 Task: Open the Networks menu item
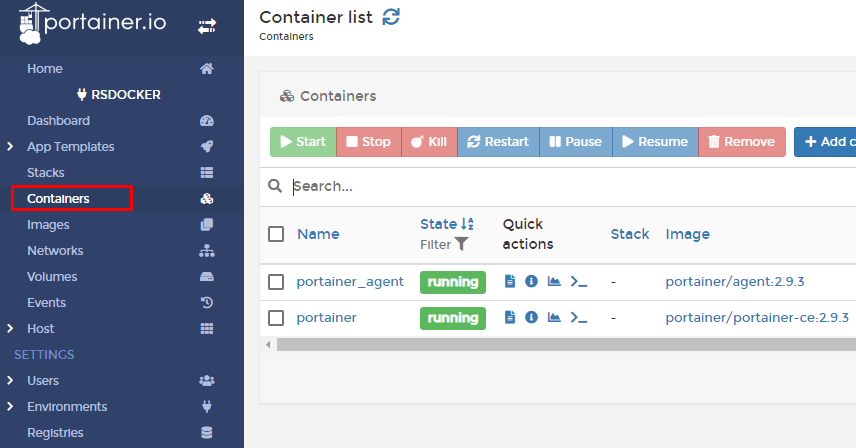click(55, 251)
